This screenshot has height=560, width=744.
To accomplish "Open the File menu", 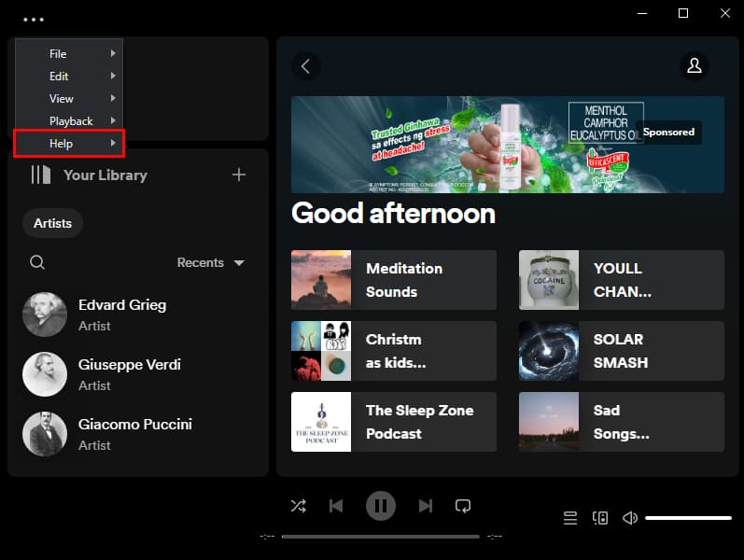I will coord(69,53).
